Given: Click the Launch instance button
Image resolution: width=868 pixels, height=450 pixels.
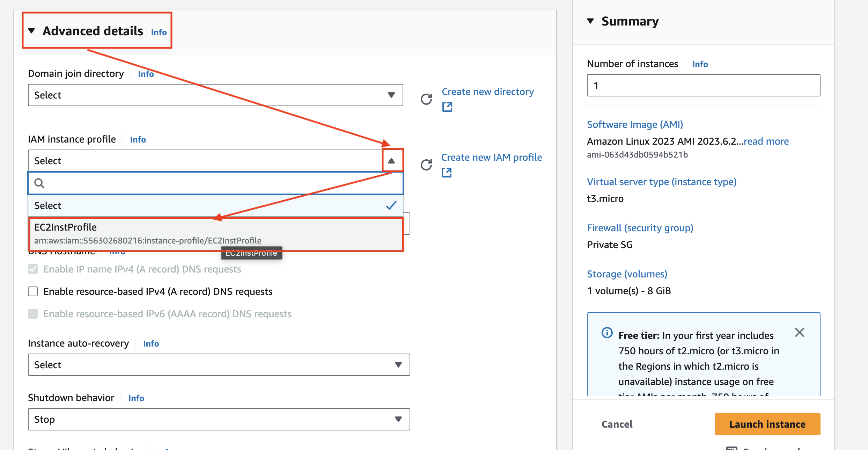Looking at the screenshot, I should click(x=767, y=424).
